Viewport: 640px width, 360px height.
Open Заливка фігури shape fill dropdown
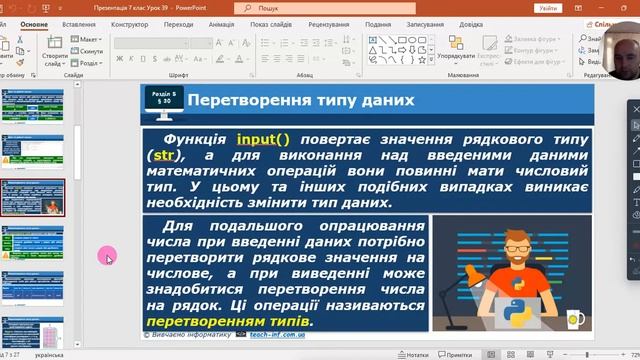pyautogui.click(x=533, y=39)
